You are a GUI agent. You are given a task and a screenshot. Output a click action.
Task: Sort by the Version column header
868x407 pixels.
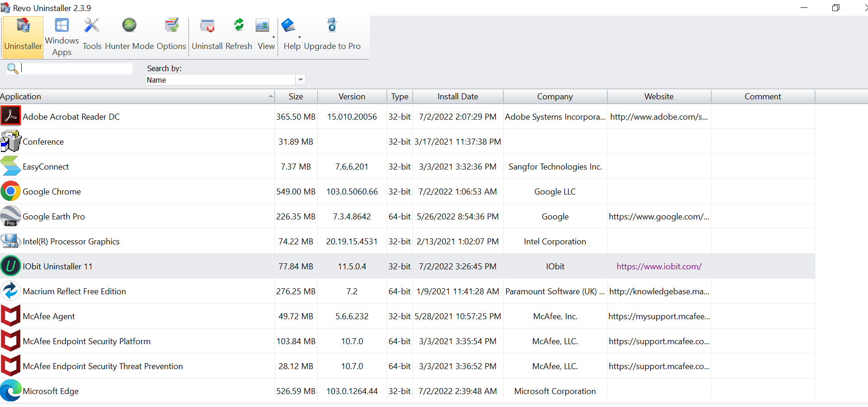352,97
